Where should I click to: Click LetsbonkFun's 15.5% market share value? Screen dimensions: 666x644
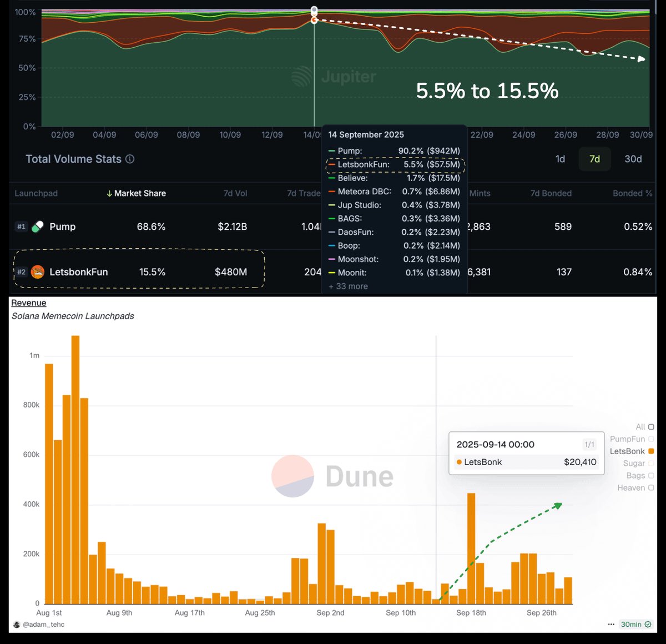click(152, 272)
